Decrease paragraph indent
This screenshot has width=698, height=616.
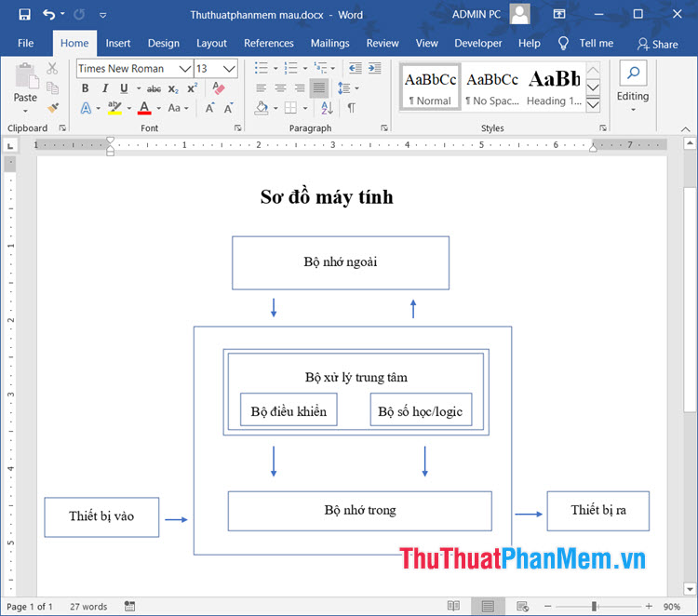356,68
